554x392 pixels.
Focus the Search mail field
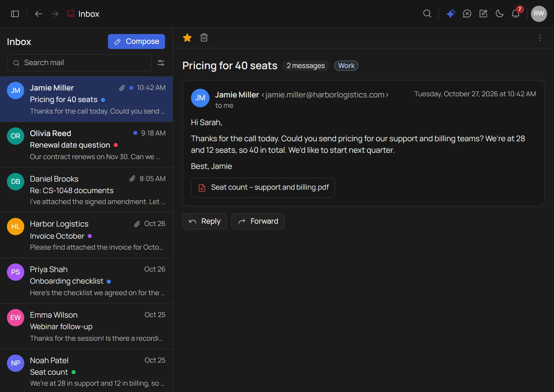(x=79, y=63)
